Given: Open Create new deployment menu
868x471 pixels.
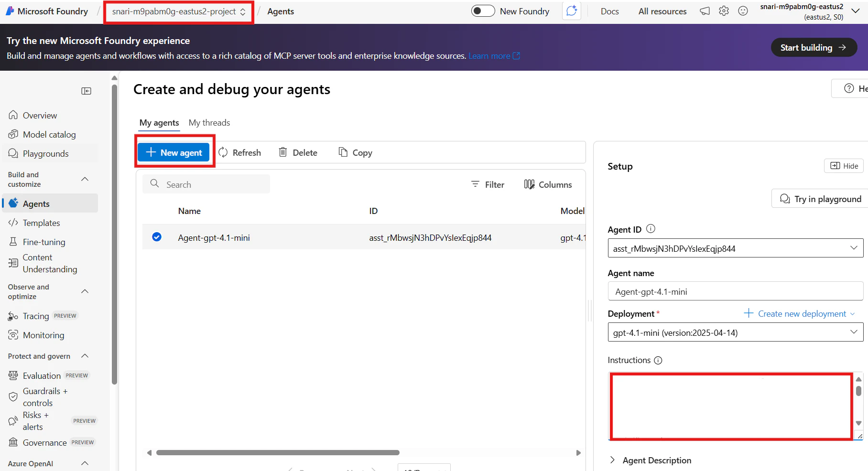Looking at the screenshot, I should coord(800,314).
